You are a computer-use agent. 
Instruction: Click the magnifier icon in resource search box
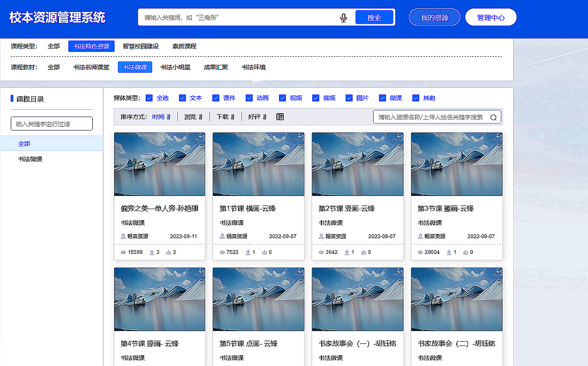pos(493,118)
